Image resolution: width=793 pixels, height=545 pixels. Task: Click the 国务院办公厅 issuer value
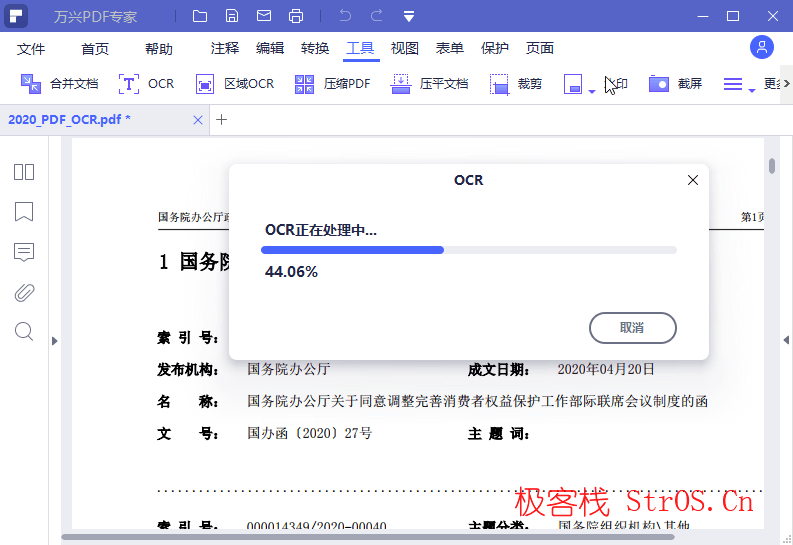pos(289,369)
